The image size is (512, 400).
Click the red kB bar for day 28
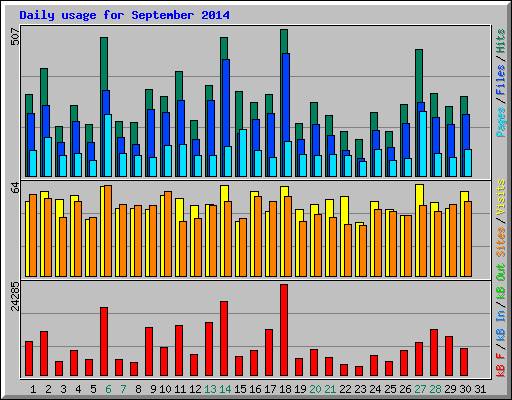(434, 353)
